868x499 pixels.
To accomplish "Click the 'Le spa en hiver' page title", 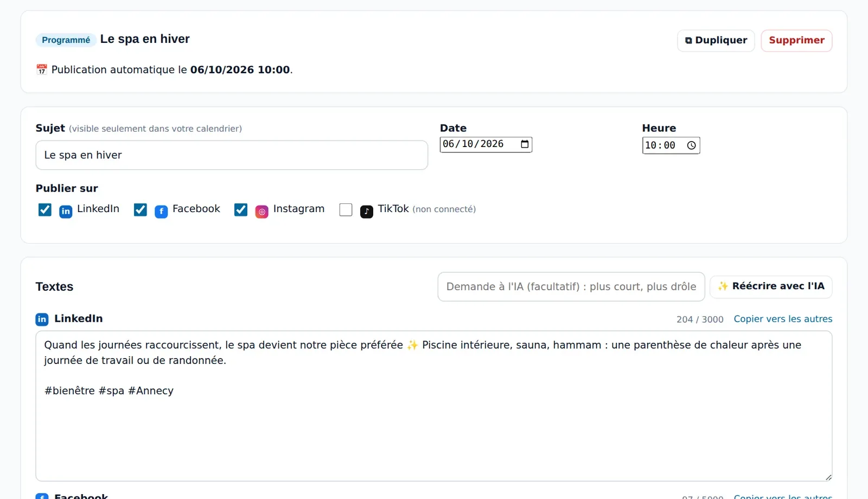I will pyautogui.click(x=145, y=39).
